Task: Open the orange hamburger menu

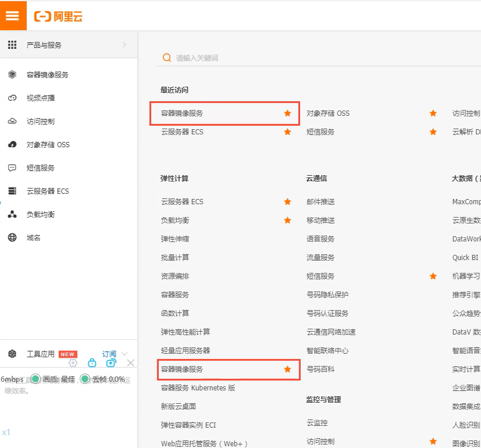Action: coord(13,15)
